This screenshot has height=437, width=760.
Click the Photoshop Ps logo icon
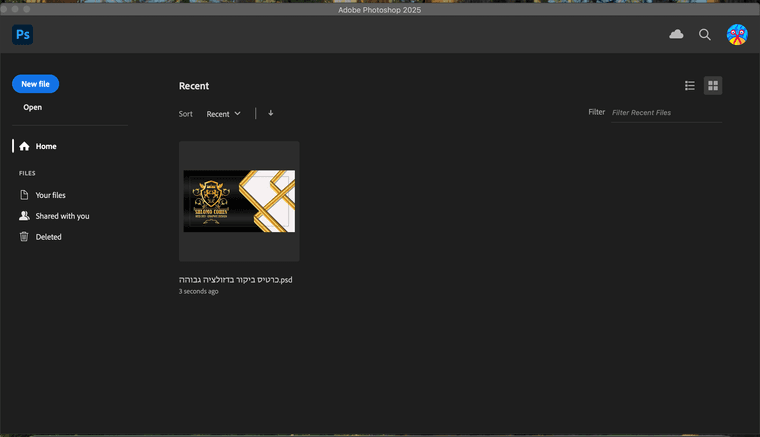coord(23,35)
